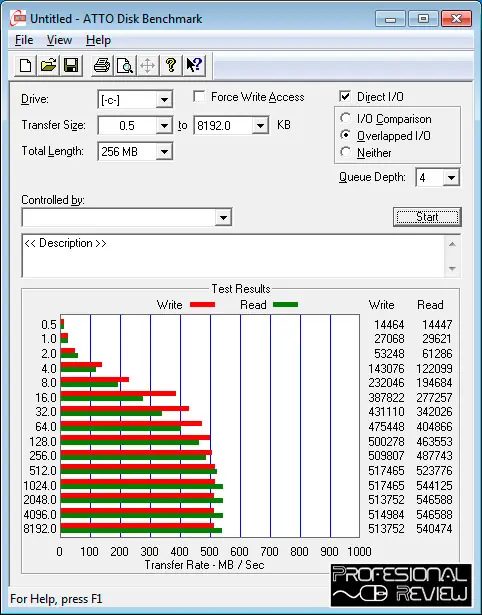Image resolution: width=482 pixels, height=615 pixels.
Task: Enable Force Write Access checkbox
Action: 199,96
